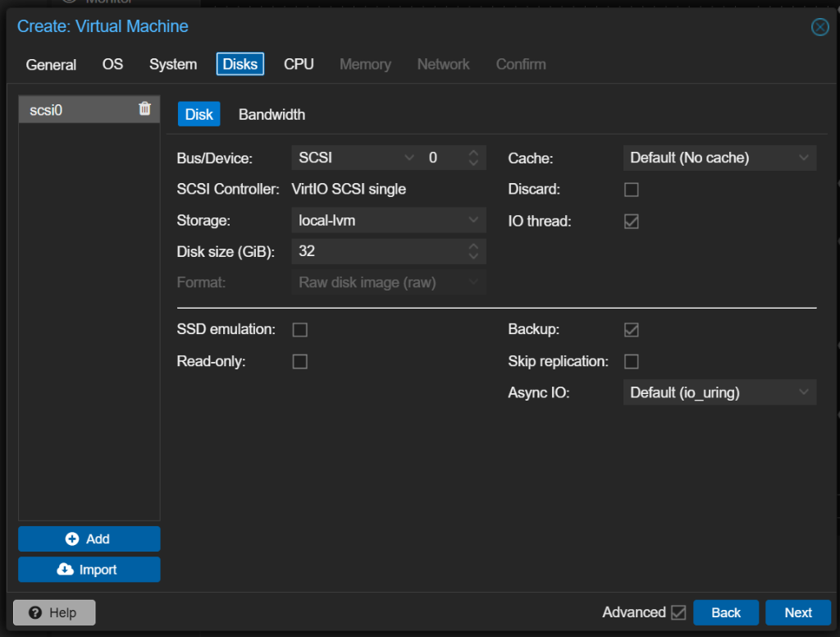Toggle the Backup checkbox

click(631, 329)
